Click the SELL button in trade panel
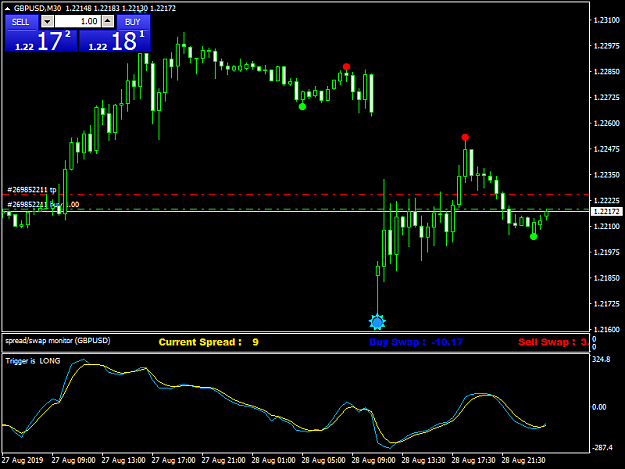The image size is (625, 469). 21,22
